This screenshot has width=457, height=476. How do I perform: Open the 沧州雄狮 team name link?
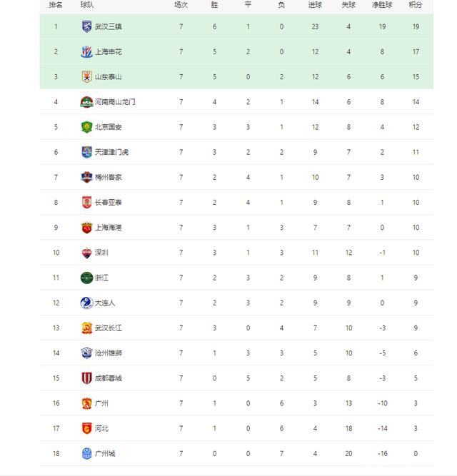tap(109, 353)
